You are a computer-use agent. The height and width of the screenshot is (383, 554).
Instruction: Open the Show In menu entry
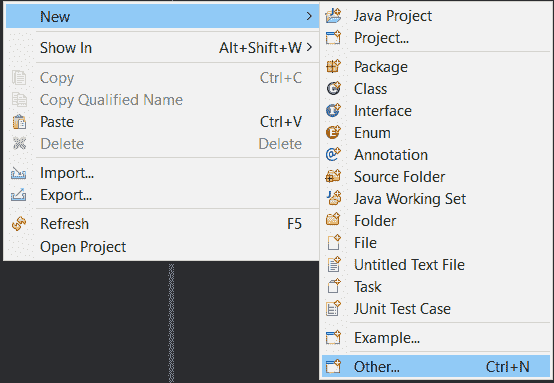163,47
